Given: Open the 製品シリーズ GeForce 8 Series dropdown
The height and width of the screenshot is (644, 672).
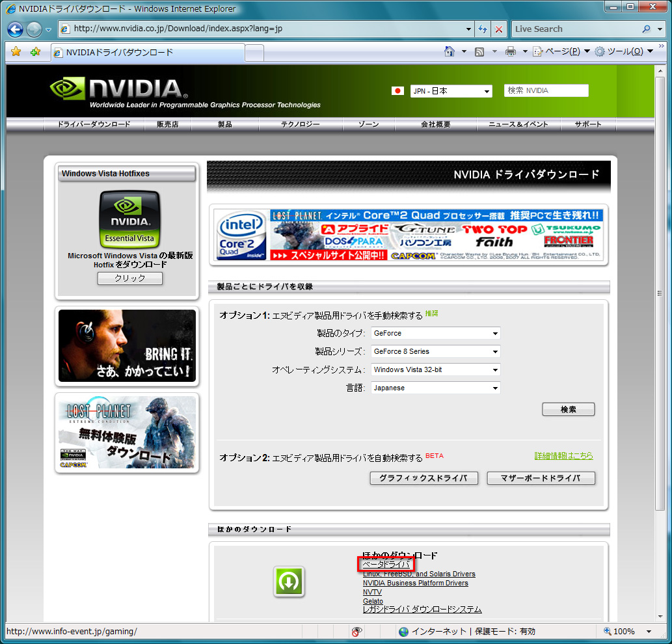Looking at the screenshot, I should (x=435, y=351).
